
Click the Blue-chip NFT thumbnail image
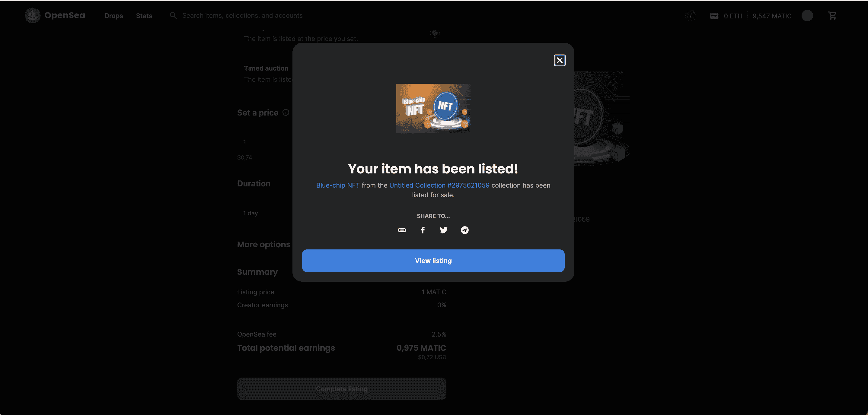(x=433, y=109)
